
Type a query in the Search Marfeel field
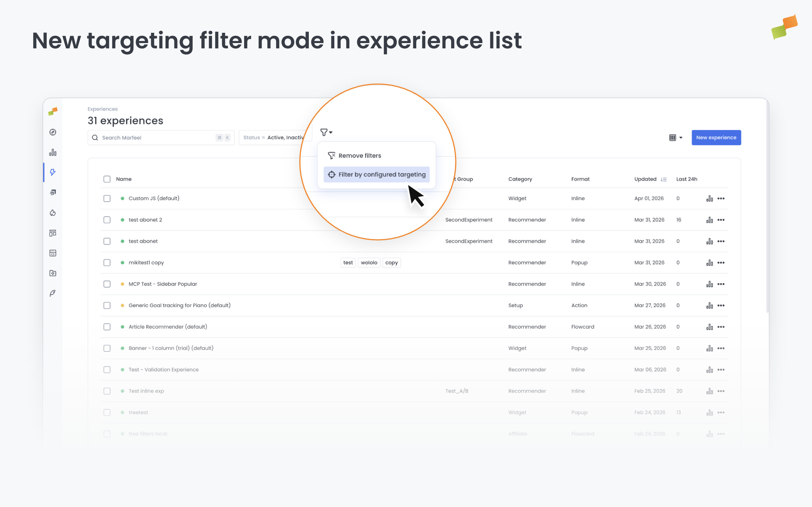tap(154, 138)
